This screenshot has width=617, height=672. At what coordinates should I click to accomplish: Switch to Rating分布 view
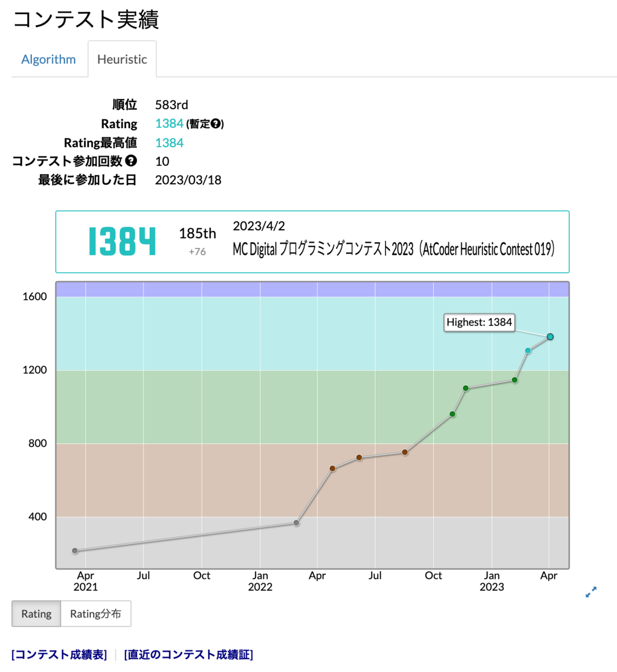(x=95, y=614)
